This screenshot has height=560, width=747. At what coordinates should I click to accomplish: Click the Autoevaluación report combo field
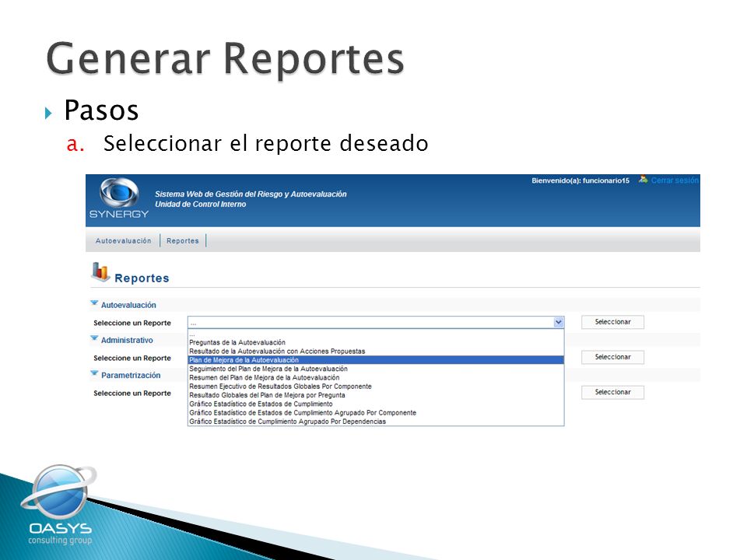(x=376, y=322)
